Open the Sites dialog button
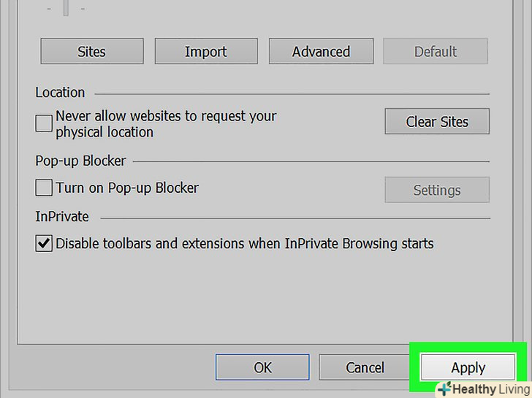The image size is (532, 398). point(91,52)
